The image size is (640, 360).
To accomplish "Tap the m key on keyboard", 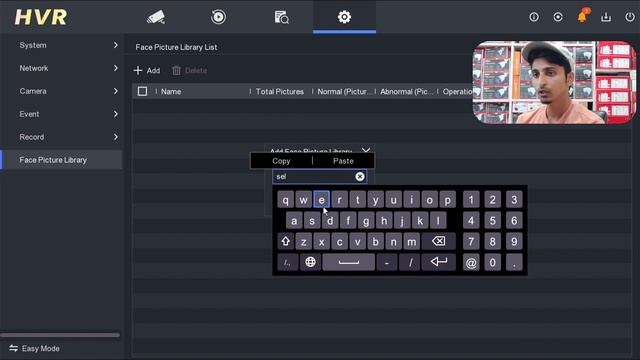I will click(411, 242).
